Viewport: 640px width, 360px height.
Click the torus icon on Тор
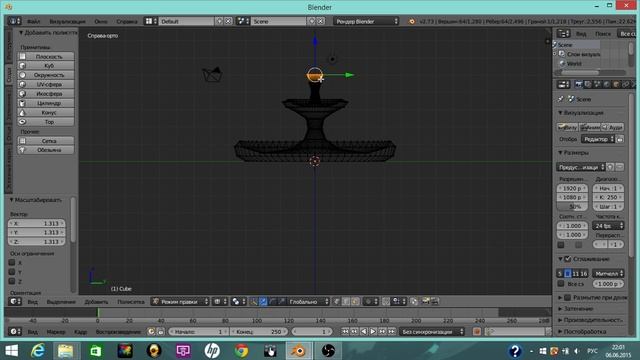click(22, 122)
